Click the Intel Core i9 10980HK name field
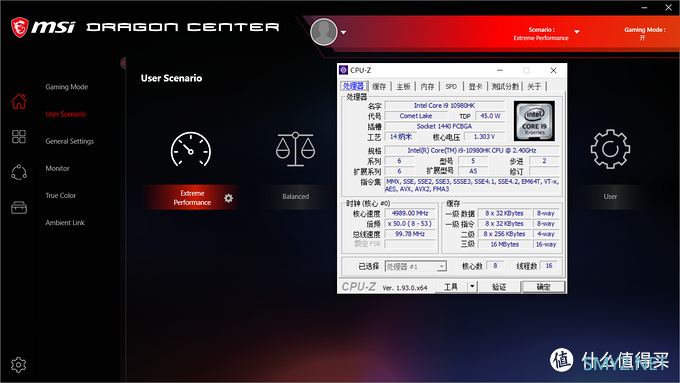The height and width of the screenshot is (383, 680). point(445,105)
